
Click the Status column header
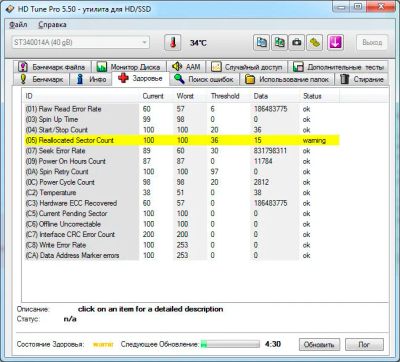[319, 96]
